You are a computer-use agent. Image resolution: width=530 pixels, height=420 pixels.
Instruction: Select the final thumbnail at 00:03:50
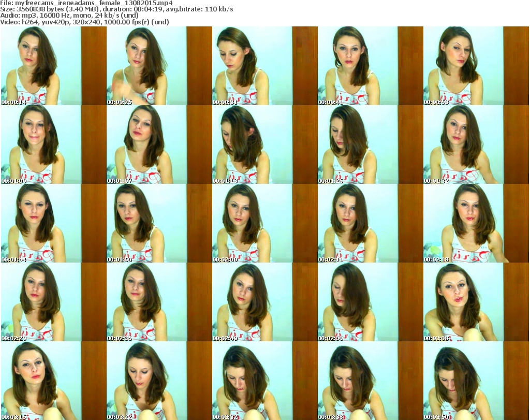pos(476,381)
